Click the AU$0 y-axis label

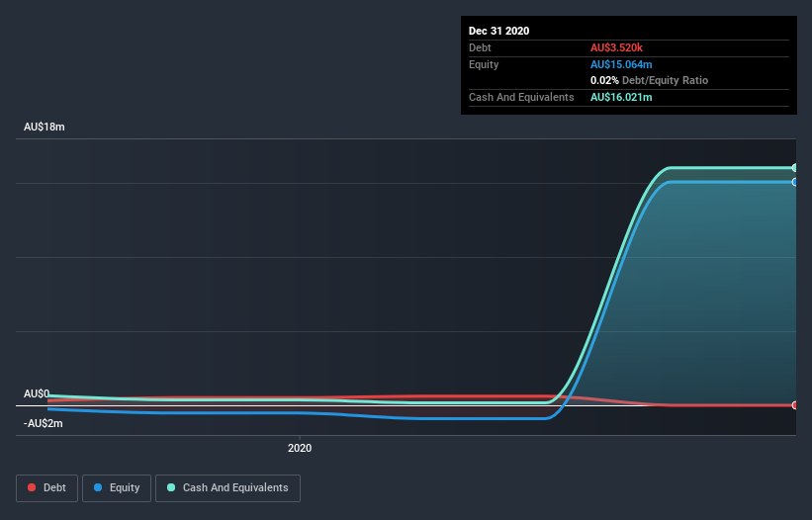point(37,393)
